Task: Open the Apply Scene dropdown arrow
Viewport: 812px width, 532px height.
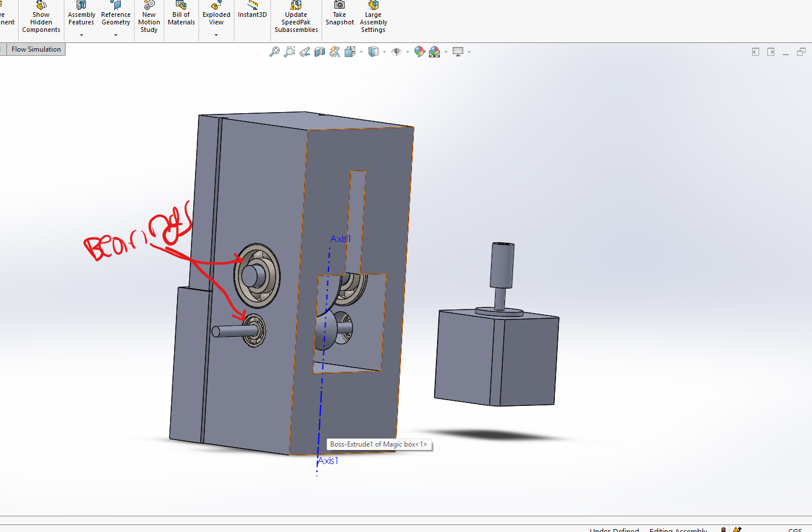Action: tap(446, 52)
